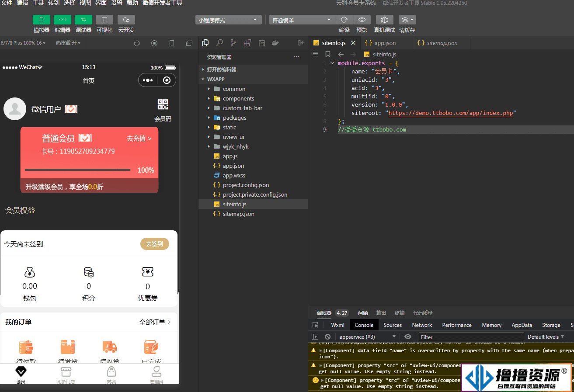The image size is (574, 392).
Task: Toggle the console sidebar icon
Action: [x=315, y=336]
